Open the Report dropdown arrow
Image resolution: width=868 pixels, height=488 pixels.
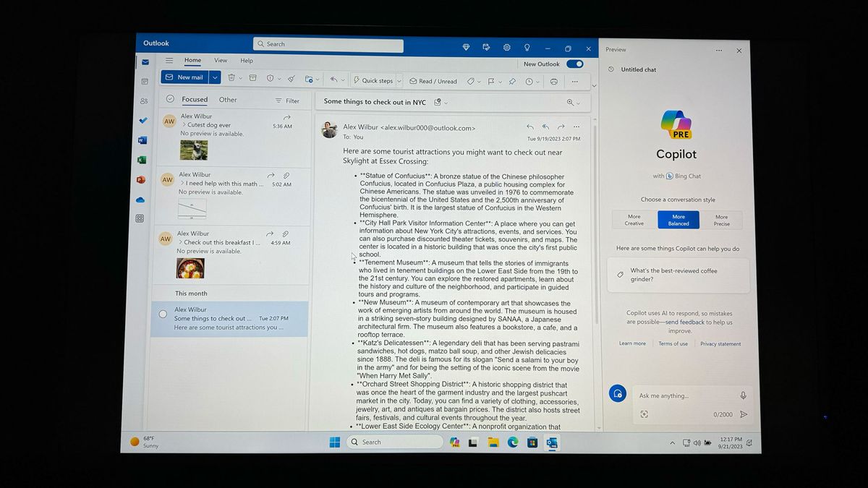coord(279,79)
